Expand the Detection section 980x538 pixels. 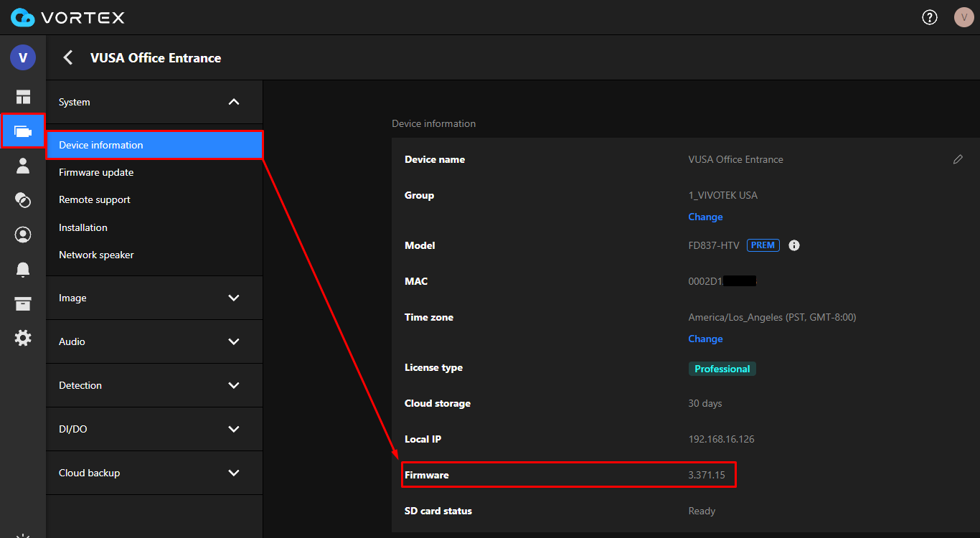233,385
